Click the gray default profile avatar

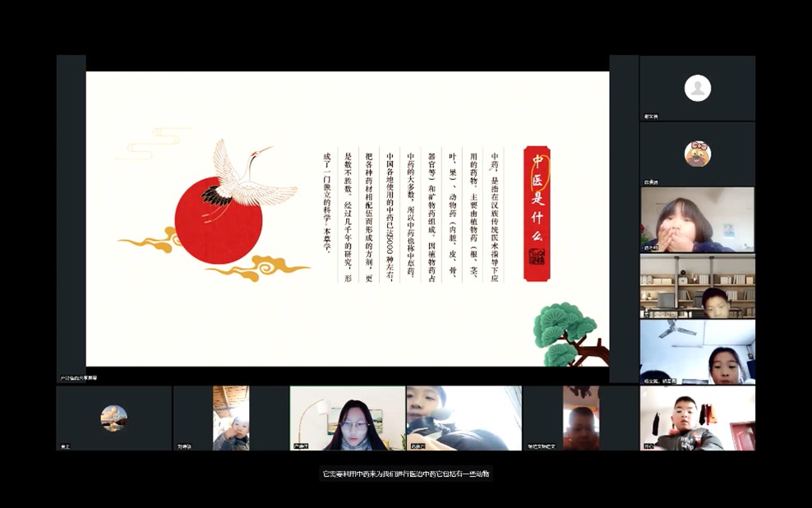(x=698, y=88)
